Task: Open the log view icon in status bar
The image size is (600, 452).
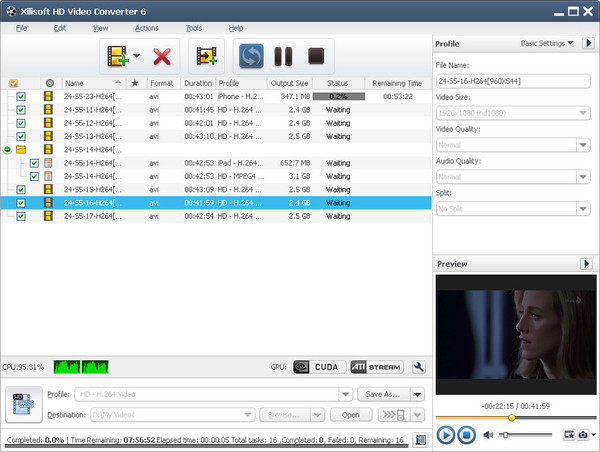Action: [x=421, y=440]
